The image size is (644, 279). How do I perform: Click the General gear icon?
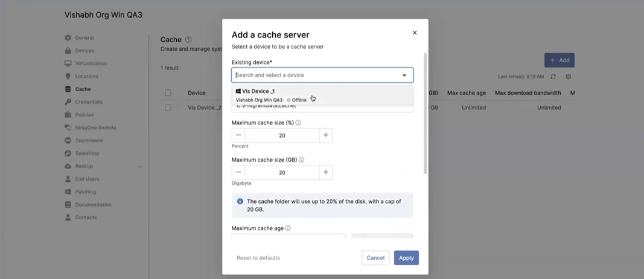(68, 38)
